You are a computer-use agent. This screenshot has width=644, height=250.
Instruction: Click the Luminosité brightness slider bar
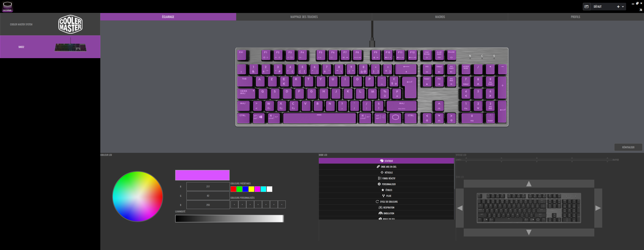(229, 219)
